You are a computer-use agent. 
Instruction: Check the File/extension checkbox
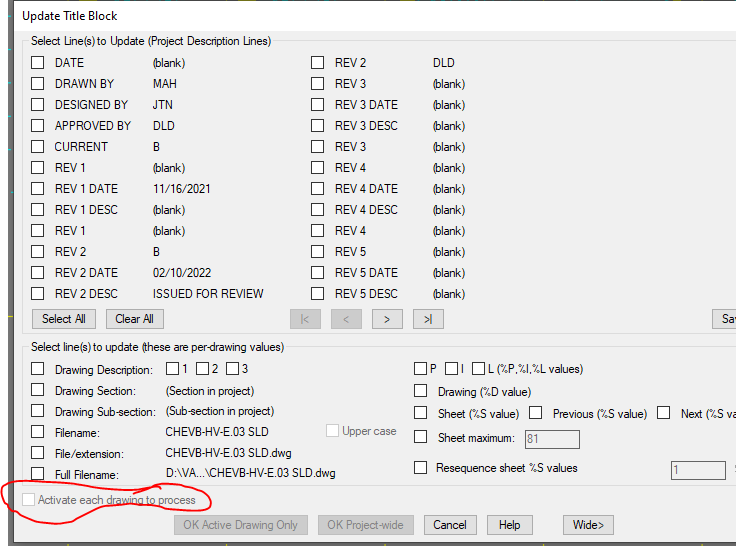pos(38,453)
